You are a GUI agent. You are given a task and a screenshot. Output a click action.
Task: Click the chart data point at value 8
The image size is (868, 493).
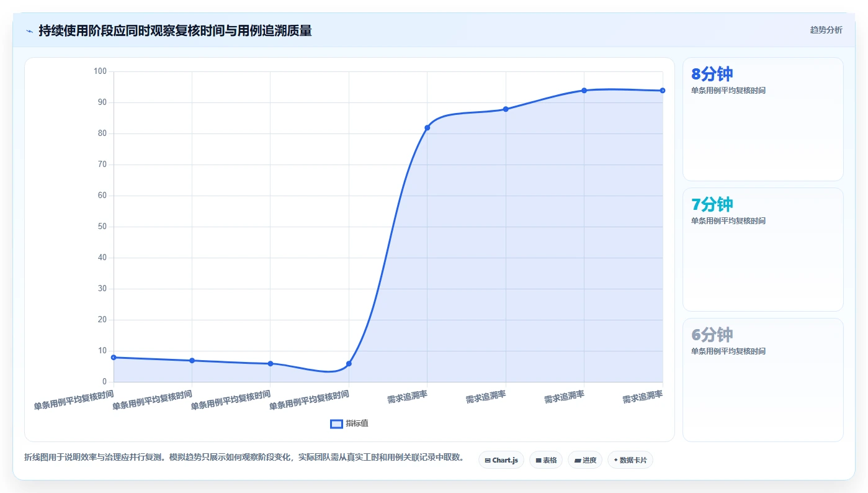[x=114, y=357]
